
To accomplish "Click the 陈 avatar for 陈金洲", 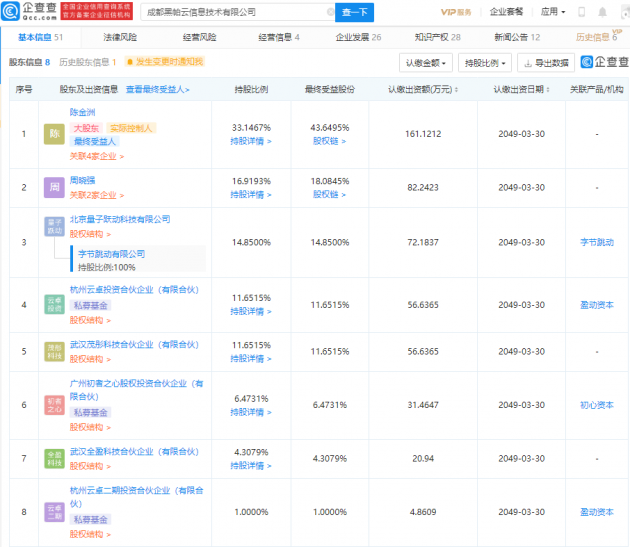I will [x=54, y=134].
